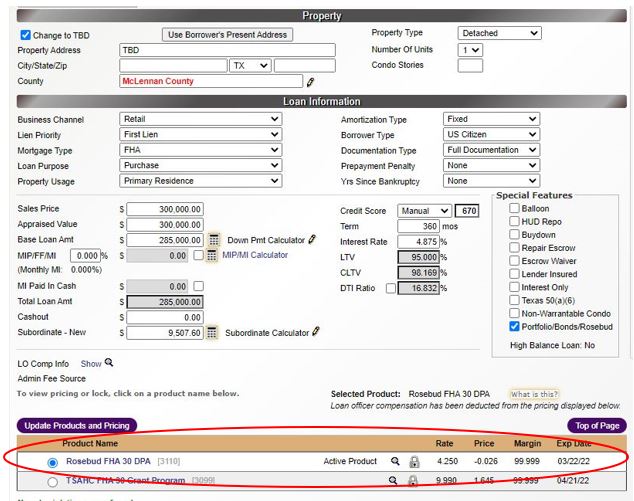The height and width of the screenshot is (501, 634).
Task: Open the calculator icon next to Subordinate - New
Action: (x=213, y=332)
